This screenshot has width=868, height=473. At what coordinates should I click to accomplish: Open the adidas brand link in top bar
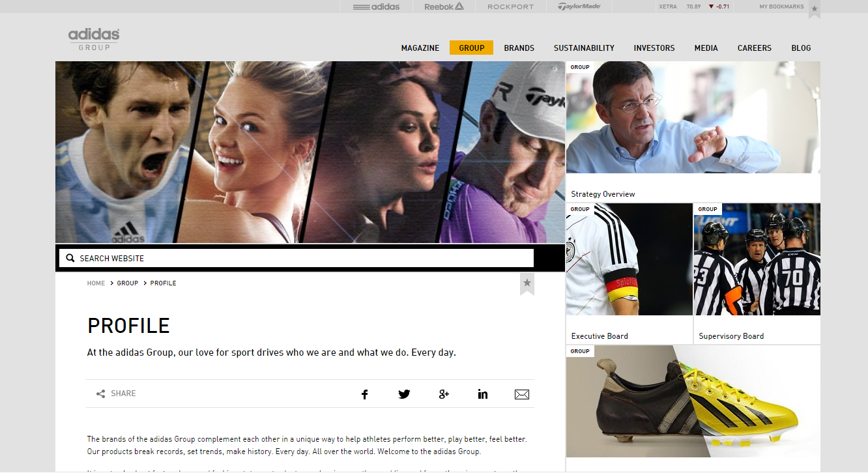tap(376, 7)
